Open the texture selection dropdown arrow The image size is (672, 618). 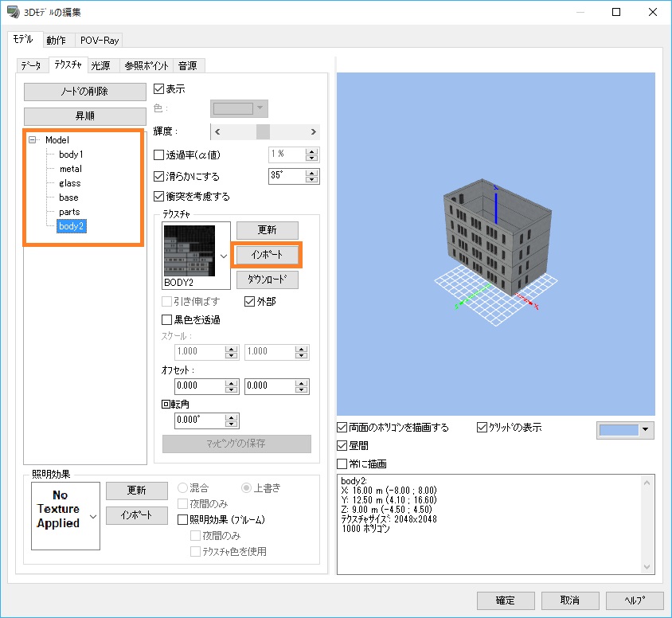click(224, 256)
